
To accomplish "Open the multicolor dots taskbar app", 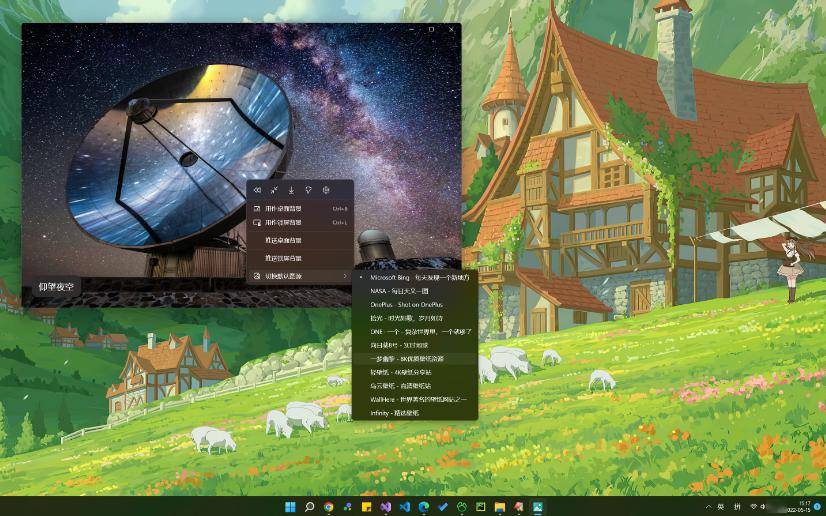I will 347,507.
